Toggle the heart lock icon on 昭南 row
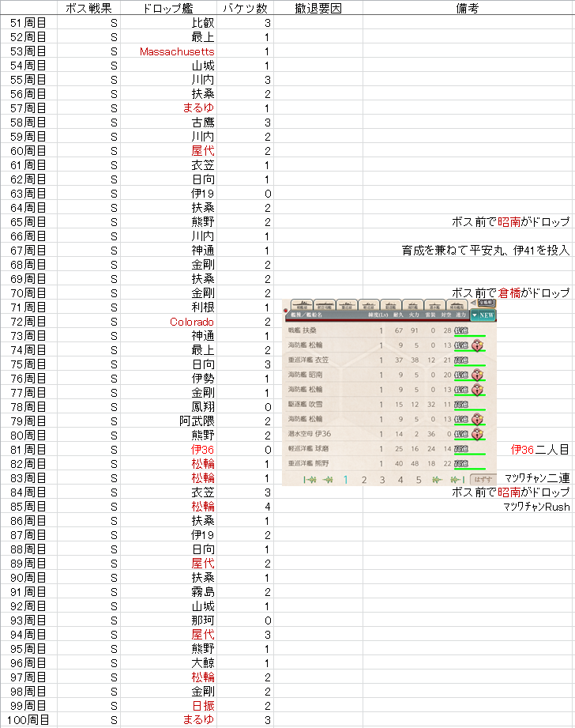 pyautogui.click(x=478, y=375)
